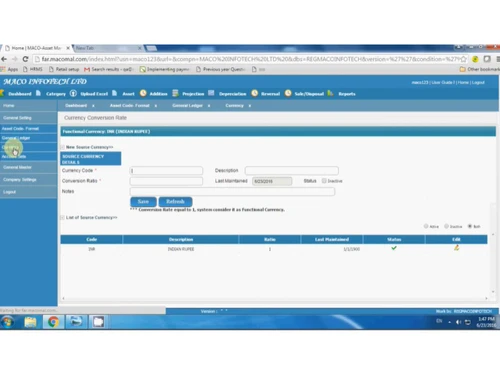Click the Reversal clock icon
The image size is (500, 375).
(255, 93)
